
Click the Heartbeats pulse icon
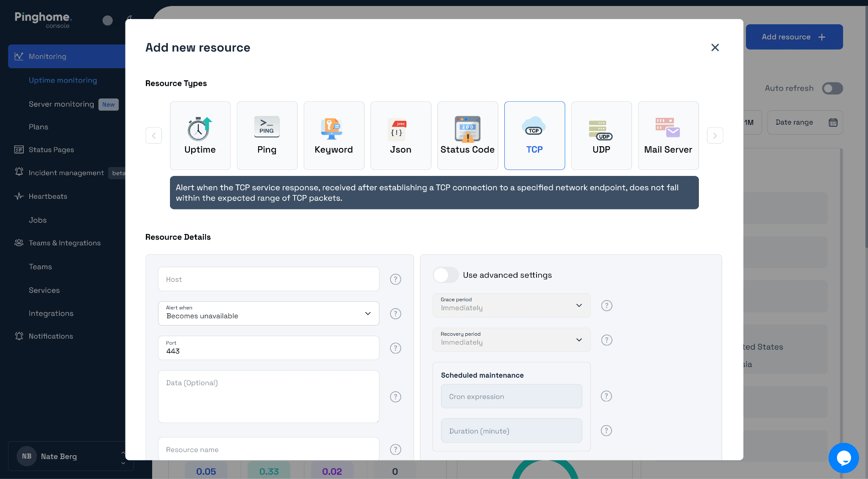[19, 196]
